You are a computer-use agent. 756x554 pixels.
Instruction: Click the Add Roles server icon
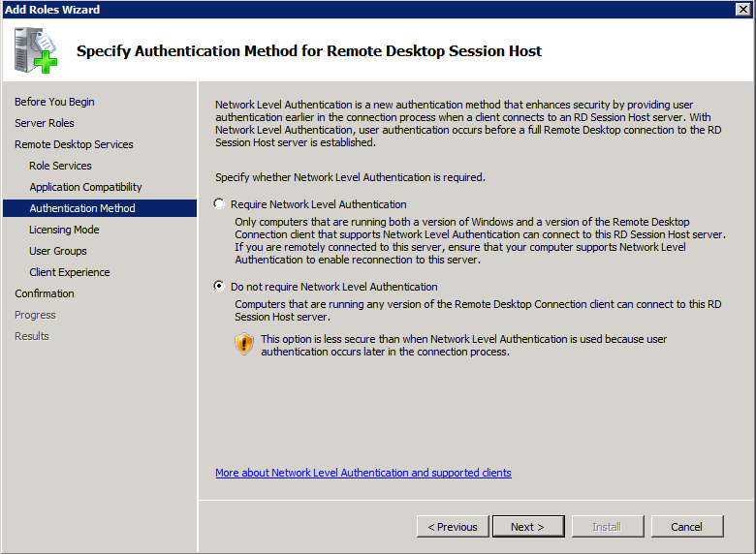pyautogui.click(x=35, y=50)
